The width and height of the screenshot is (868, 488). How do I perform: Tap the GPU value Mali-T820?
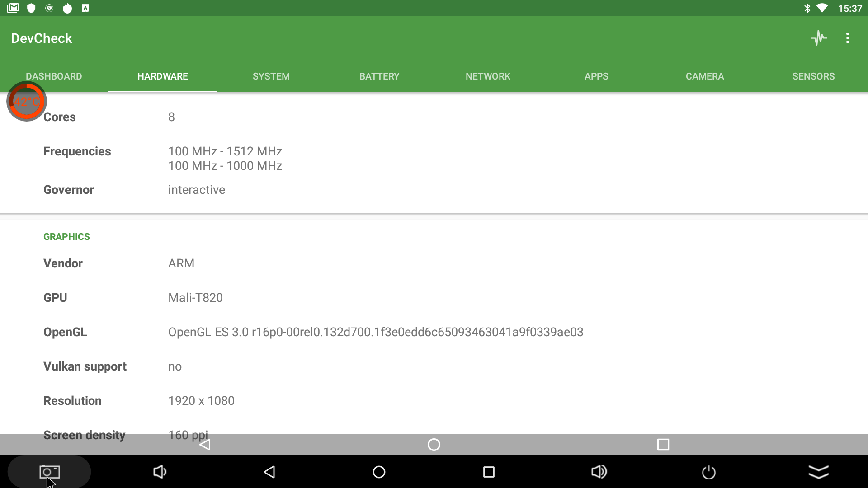(195, 298)
